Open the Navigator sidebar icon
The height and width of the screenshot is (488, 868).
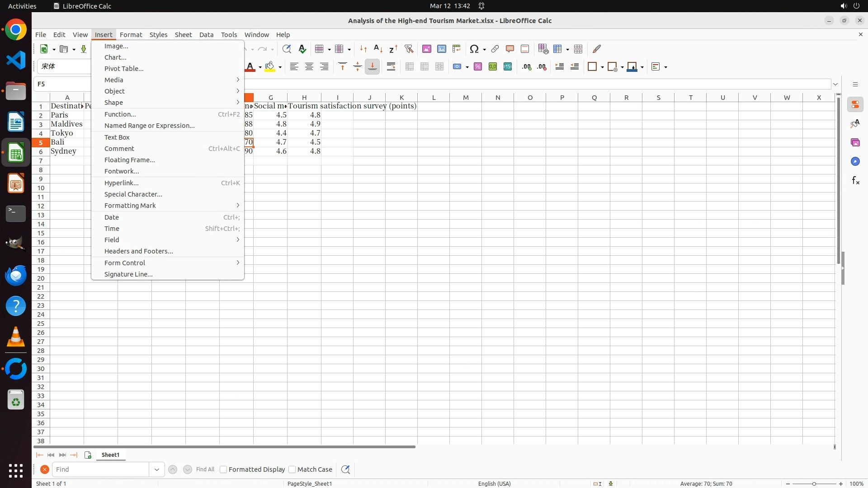pyautogui.click(x=855, y=161)
